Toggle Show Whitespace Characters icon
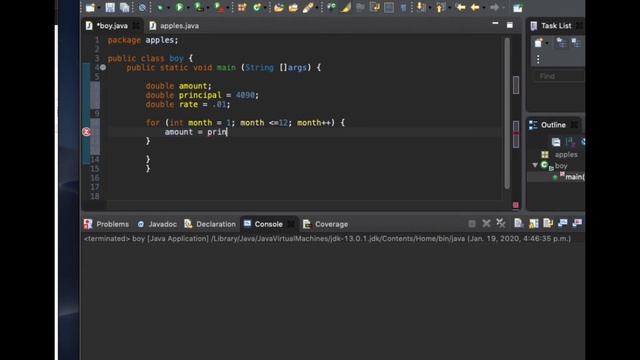Image resolution: width=640 pixels, height=360 pixels. click(403, 7)
